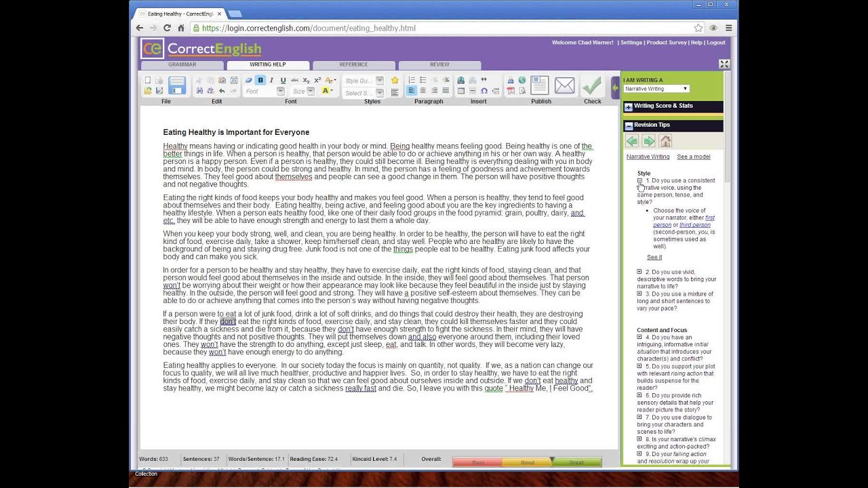Expand Writing Score & Stats section

click(629, 106)
